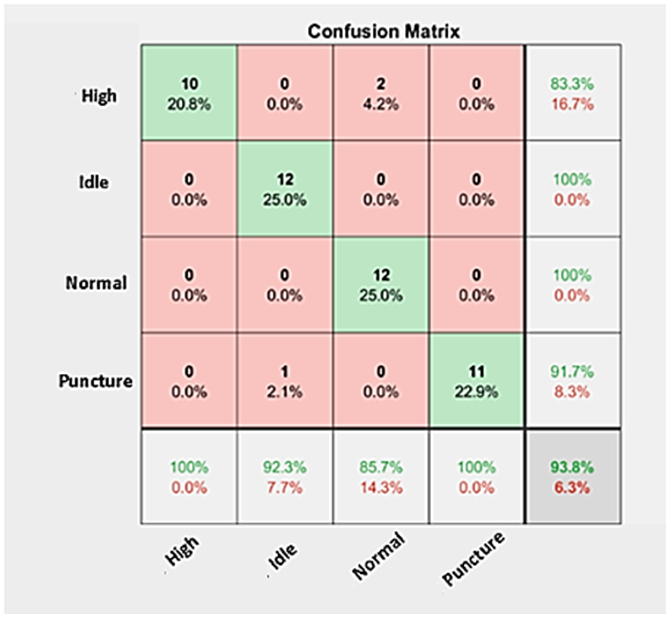
Task: Click the Idle column summary cell showing 92.3%
Action: coord(285,477)
